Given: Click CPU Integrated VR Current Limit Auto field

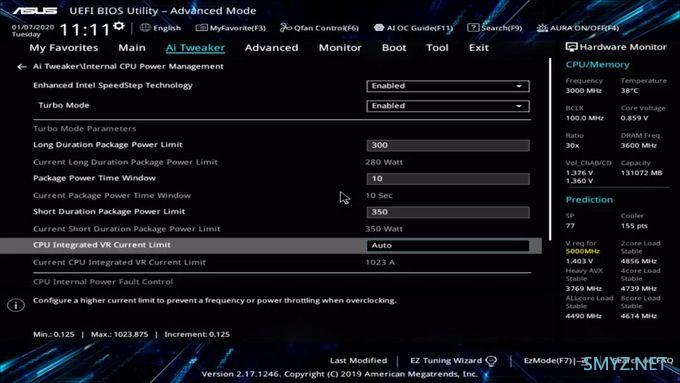Looking at the screenshot, I should [x=448, y=246].
